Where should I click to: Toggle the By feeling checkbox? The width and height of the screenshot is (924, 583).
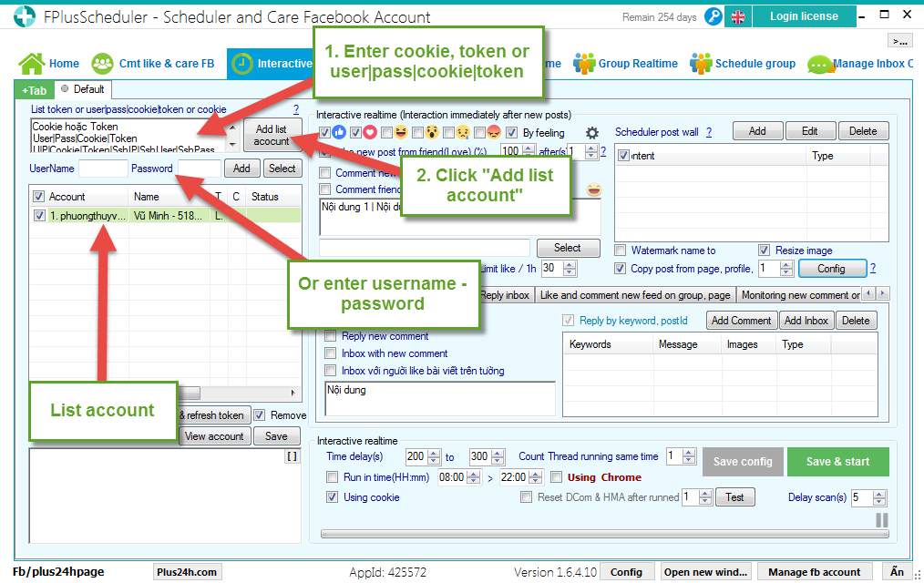511,132
